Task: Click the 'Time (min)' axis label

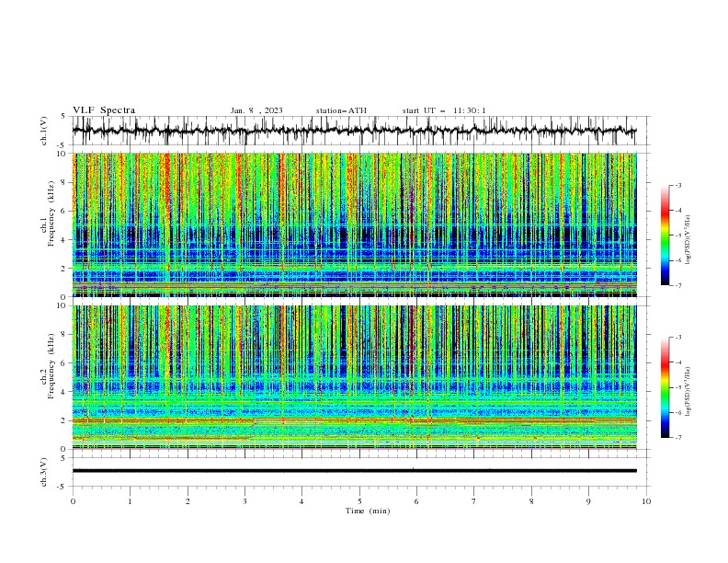Action: point(368,511)
